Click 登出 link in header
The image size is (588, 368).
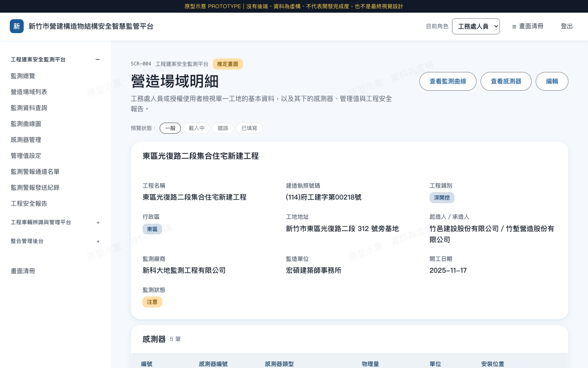[x=567, y=26]
